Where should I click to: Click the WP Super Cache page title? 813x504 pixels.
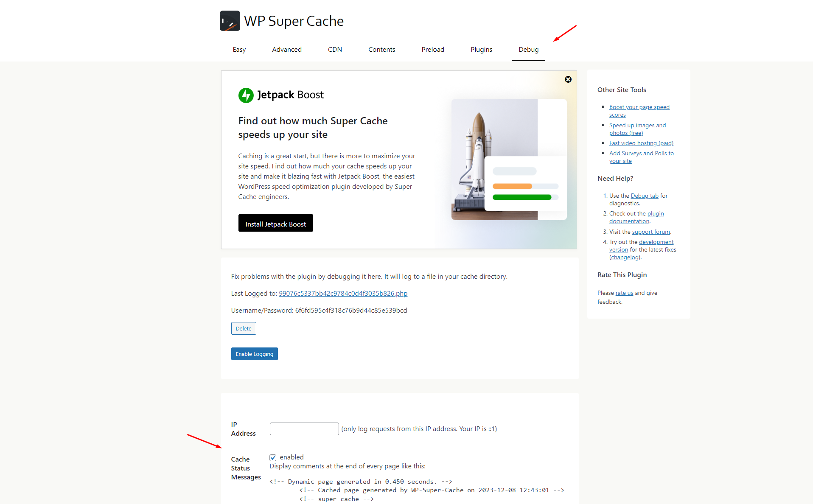coord(294,21)
